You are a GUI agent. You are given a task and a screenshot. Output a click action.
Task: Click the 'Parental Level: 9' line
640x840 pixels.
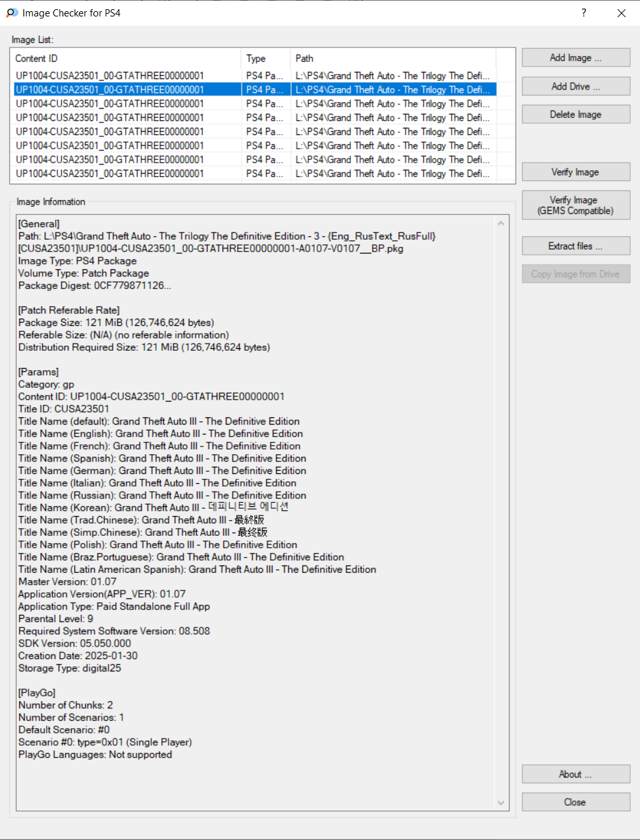tap(56, 619)
